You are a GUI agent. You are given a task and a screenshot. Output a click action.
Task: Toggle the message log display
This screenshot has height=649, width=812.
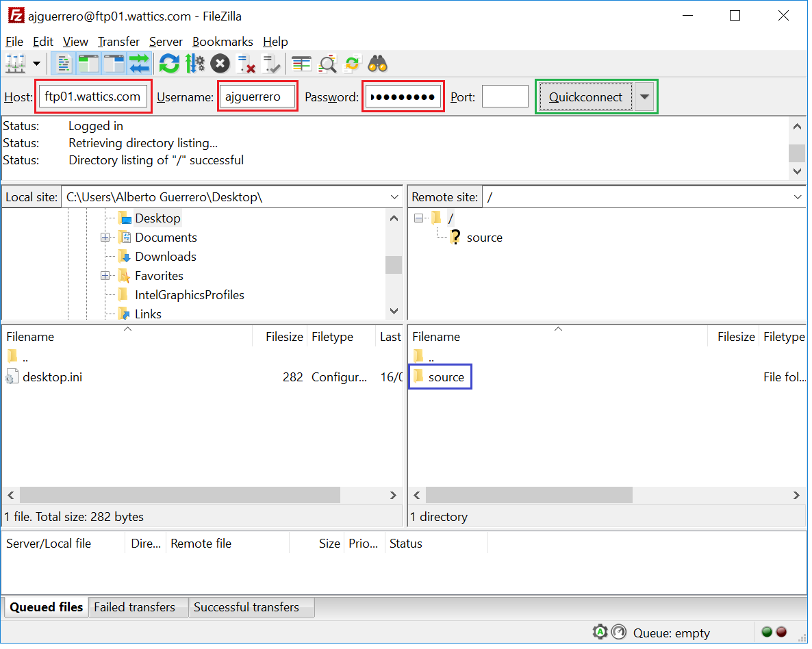tap(64, 64)
